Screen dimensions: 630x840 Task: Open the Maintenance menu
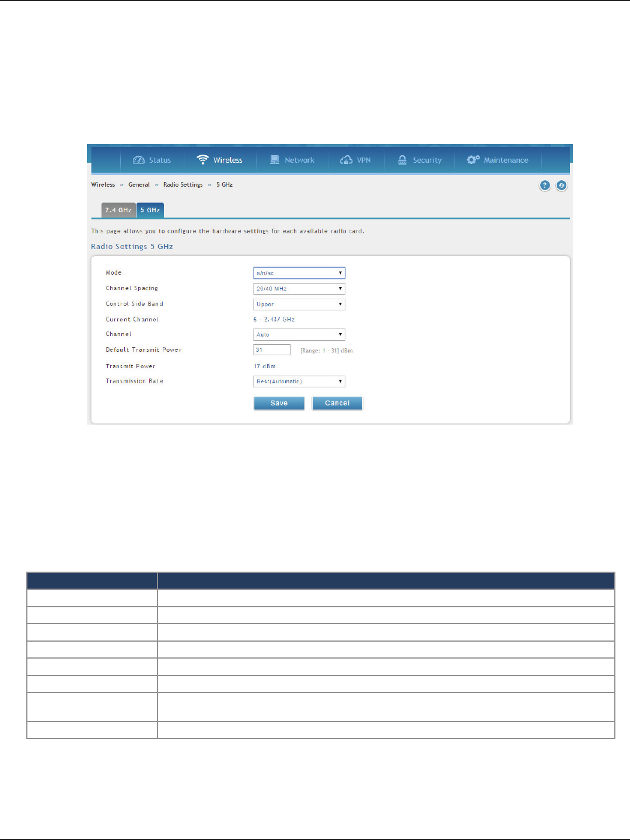pos(498,160)
